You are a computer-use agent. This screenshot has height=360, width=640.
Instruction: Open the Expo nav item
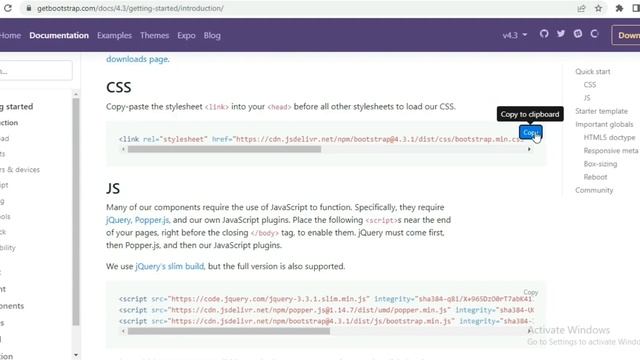(186, 36)
